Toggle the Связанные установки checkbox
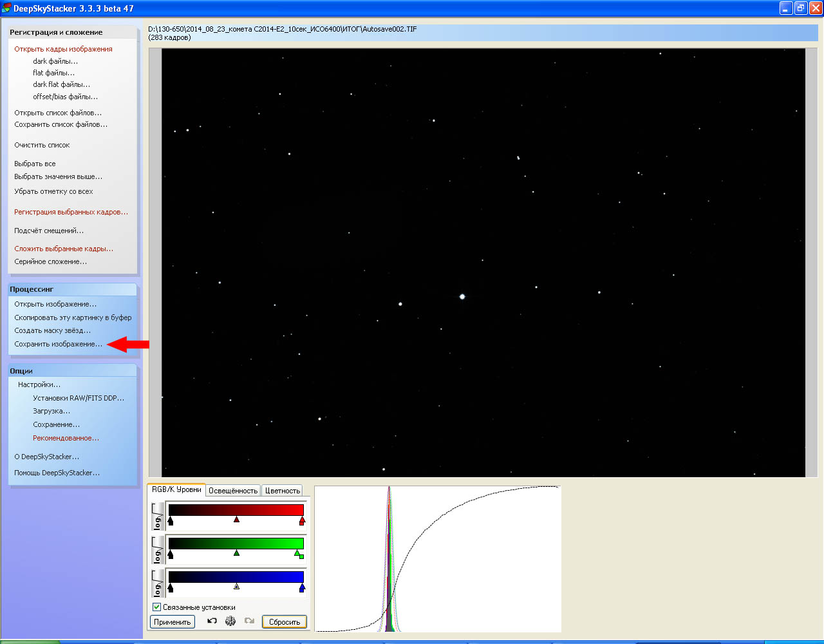The height and width of the screenshot is (644, 824). 156,607
